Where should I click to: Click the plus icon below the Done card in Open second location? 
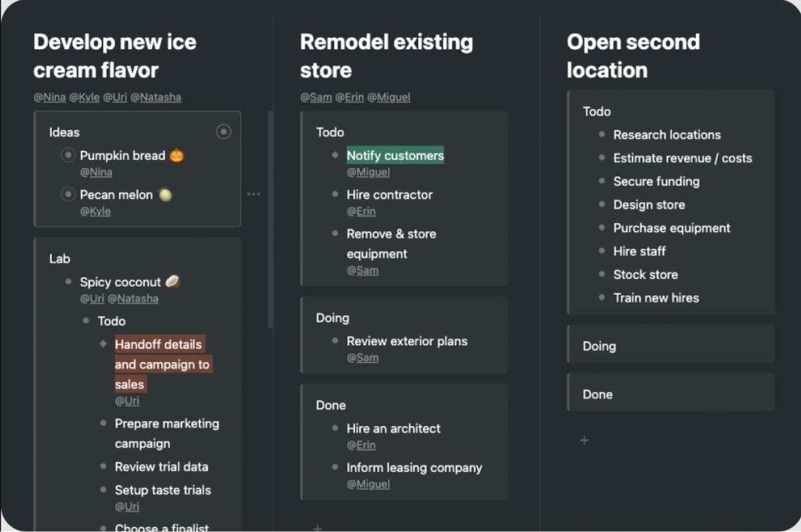click(584, 441)
